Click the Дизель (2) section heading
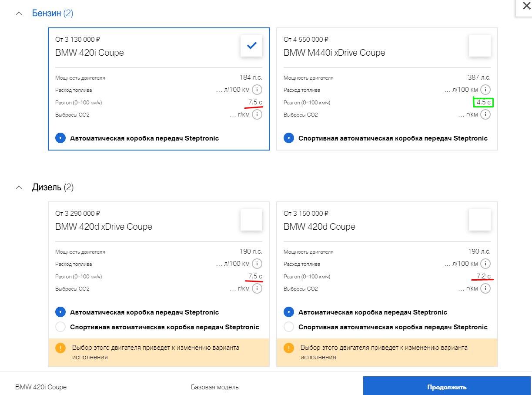Viewport: 532px width, 395px height. 53,187
